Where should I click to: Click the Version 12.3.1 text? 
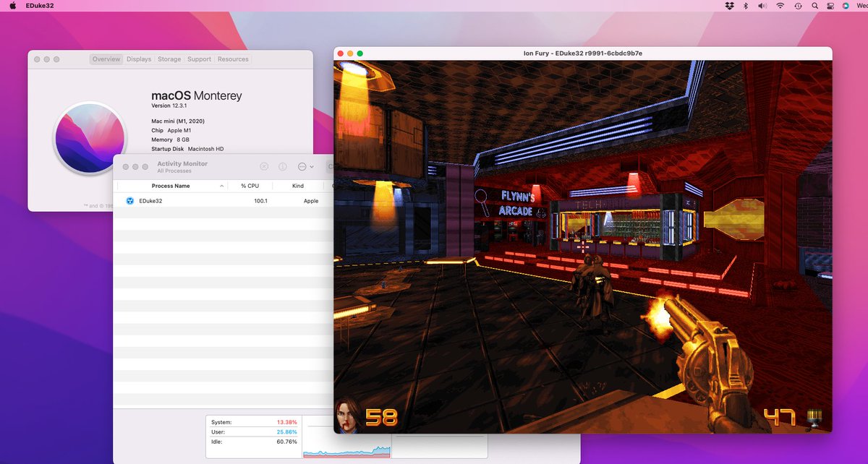171,106
